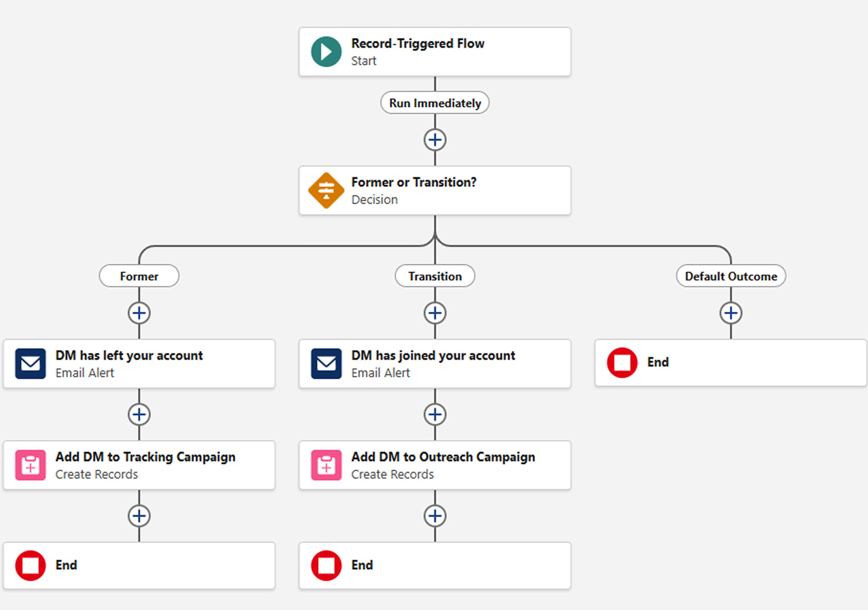Click the Default Outcome path label
This screenshot has width=868, height=610.
731,276
